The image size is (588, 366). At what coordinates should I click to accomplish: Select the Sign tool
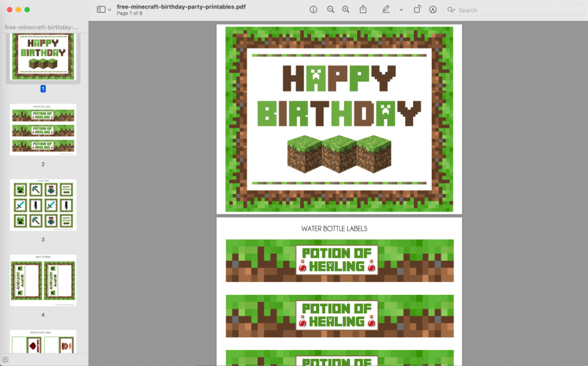433,9
